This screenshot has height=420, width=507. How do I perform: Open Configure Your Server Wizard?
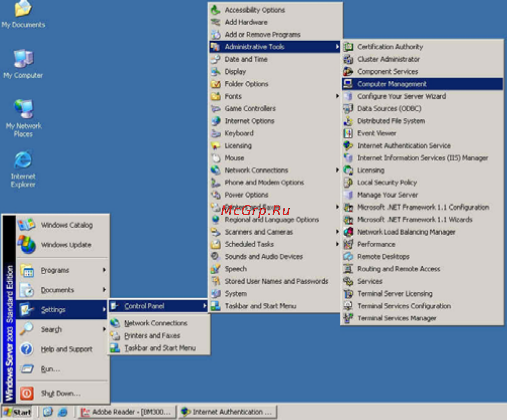pos(422,96)
